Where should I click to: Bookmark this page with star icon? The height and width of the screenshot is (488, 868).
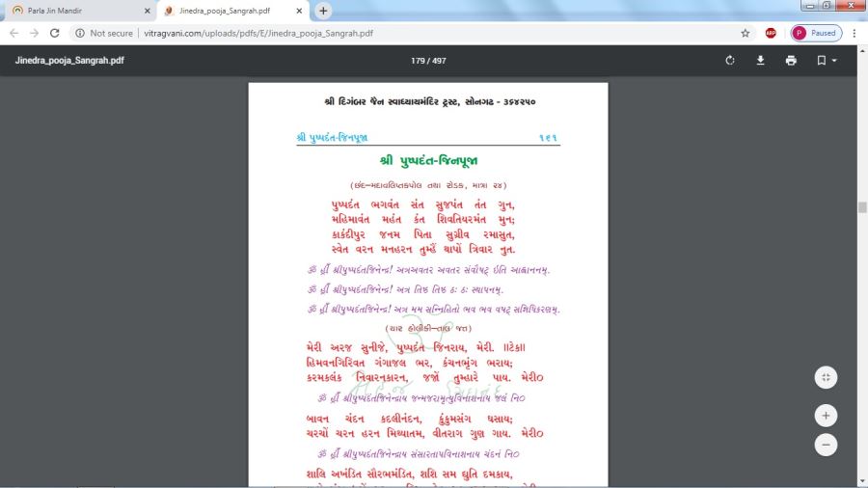pos(746,33)
